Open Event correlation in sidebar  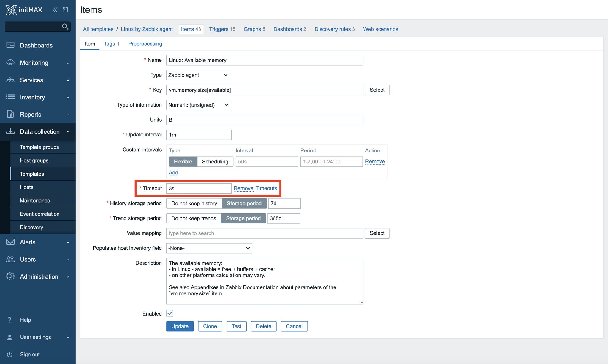[40, 214]
